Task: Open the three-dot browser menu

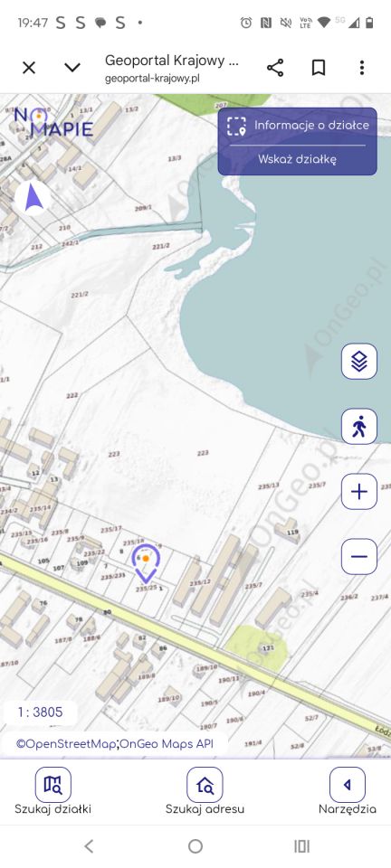Action: pyautogui.click(x=362, y=68)
